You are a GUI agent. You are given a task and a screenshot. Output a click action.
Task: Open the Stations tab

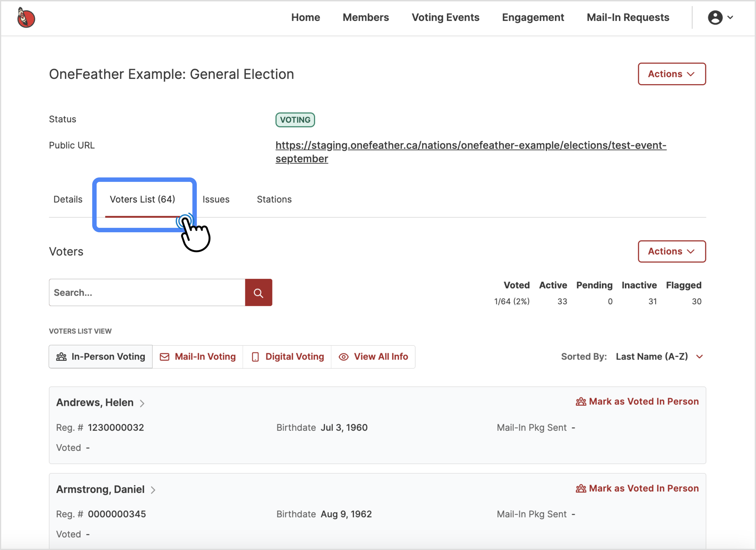pos(274,199)
